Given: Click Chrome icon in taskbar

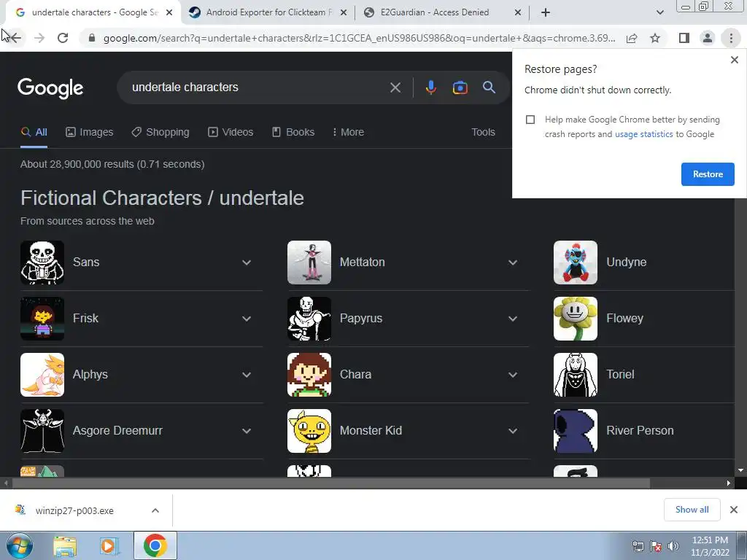Looking at the screenshot, I should pos(155,545).
